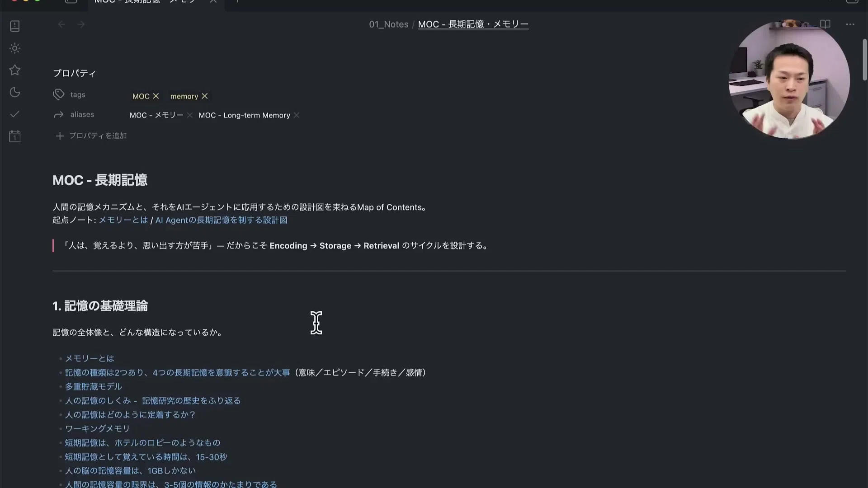Open 短期記憶は、ホテルのロビー link

coord(142,442)
